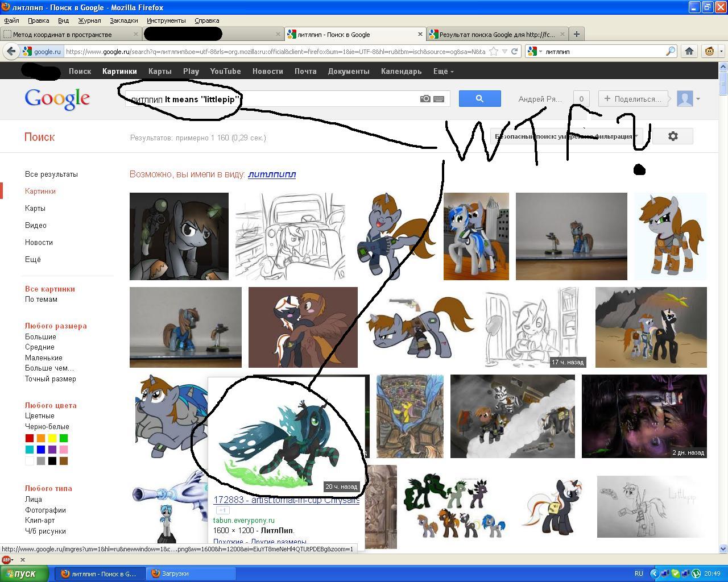The image size is (728, 582).
Task: Open the 'Журнал' menu
Action: [x=89, y=20]
